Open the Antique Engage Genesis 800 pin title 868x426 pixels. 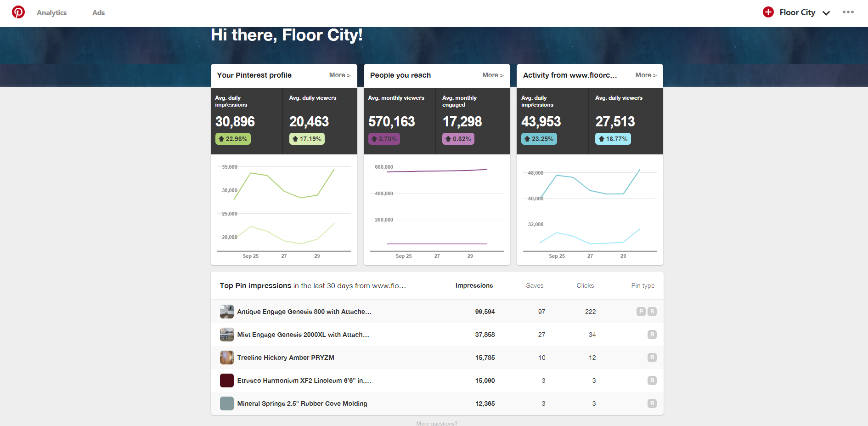(x=304, y=312)
